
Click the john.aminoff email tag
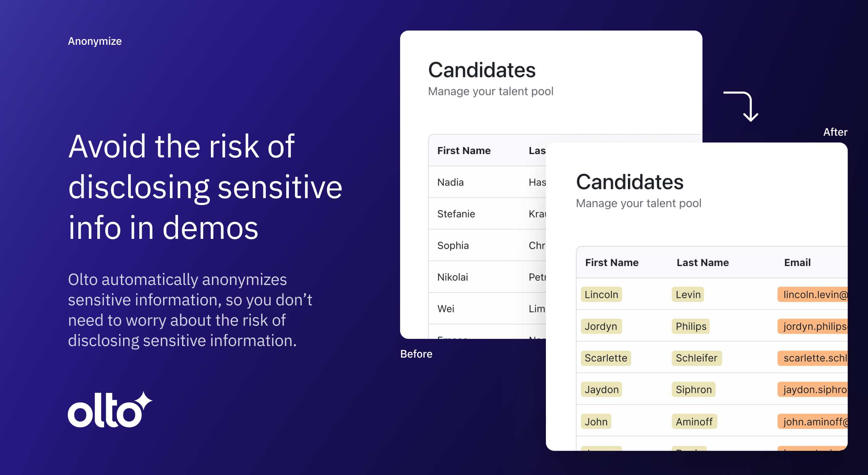[814, 421]
